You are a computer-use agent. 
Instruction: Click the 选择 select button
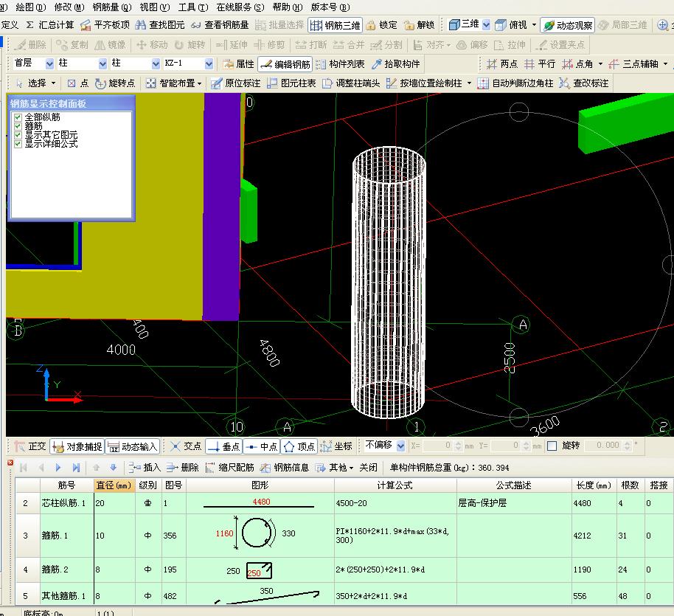tap(32, 83)
